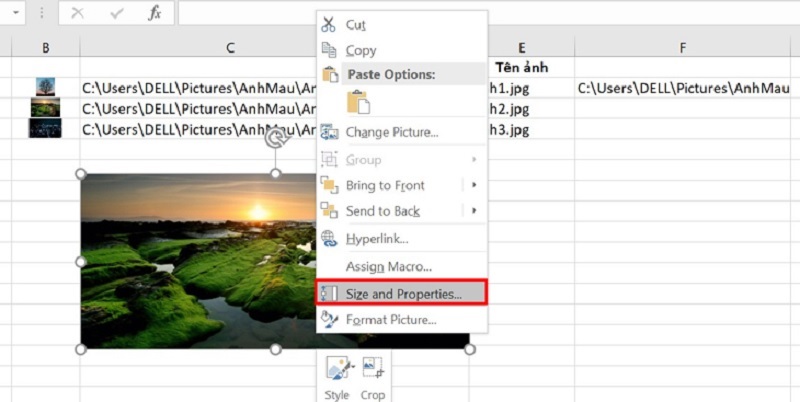Screen dimensions: 800x402
Task: Choose Assign Macro option
Action: tap(388, 266)
